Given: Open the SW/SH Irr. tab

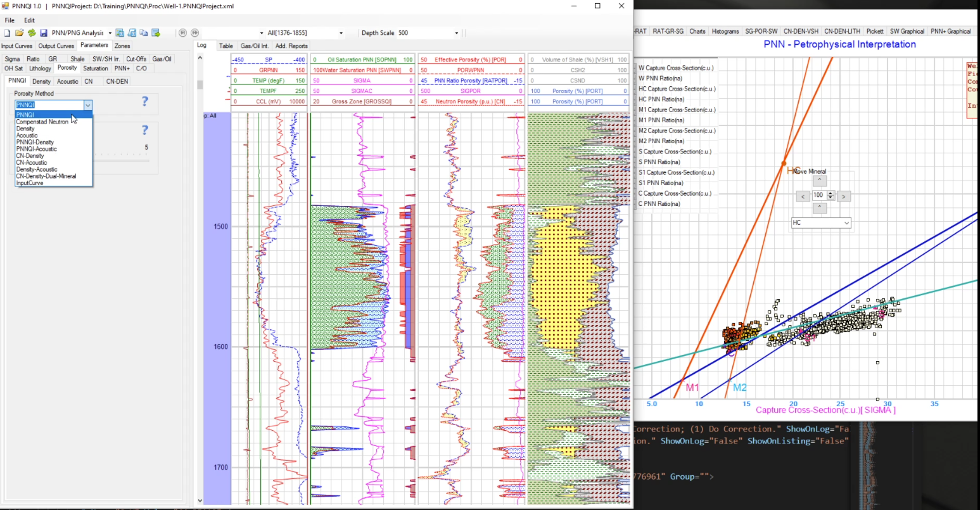Looking at the screenshot, I should [106, 59].
